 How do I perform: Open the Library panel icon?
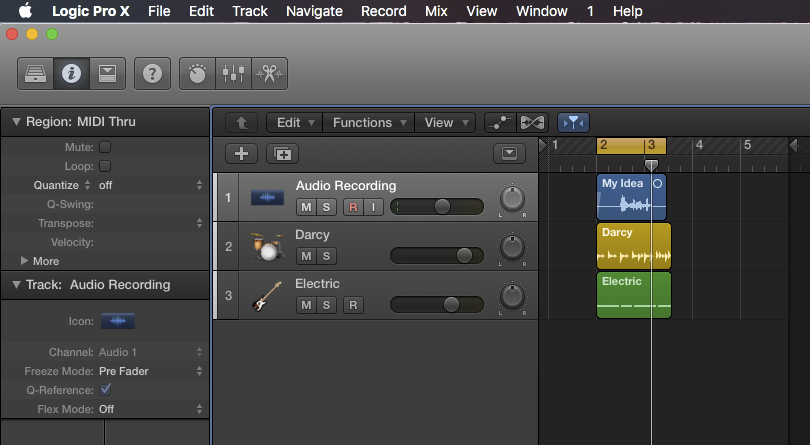(35, 73)
